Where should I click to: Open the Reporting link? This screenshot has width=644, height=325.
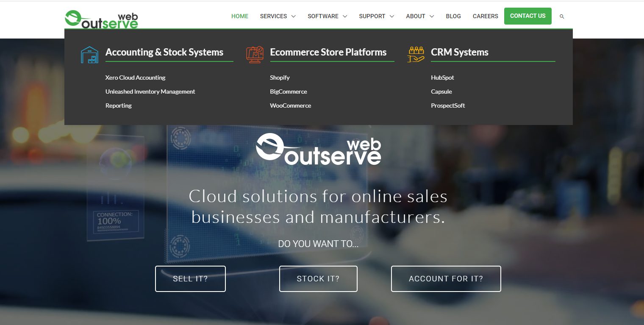[x=119, y=106]
